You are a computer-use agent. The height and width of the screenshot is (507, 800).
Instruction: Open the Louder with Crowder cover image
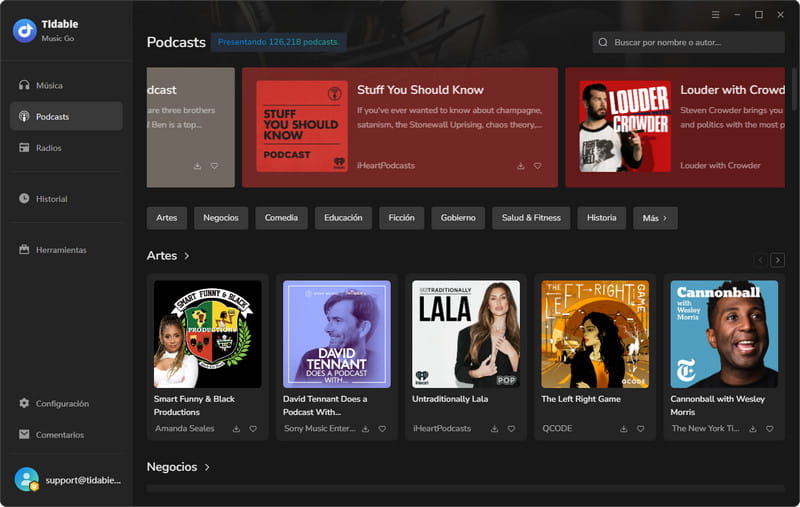pos(625,126)
